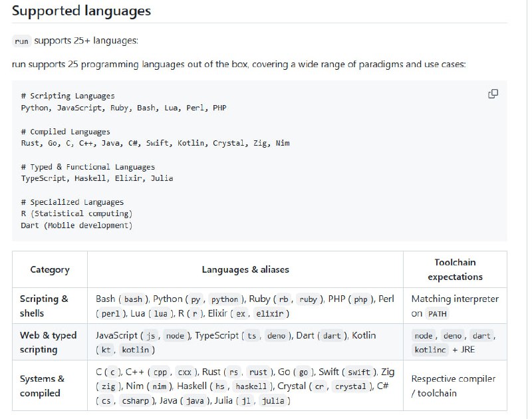Image resolution: width=532 pixels, height=419 pixels.
Task: Click the '# Scripting Languages' comment line
Action: pyautogui.click(x=67, y=96)
